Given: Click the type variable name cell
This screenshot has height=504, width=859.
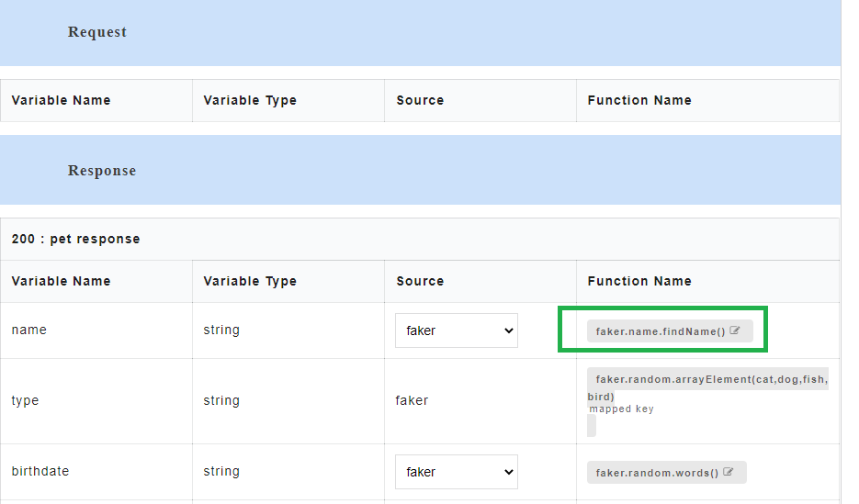Looking at the screenshot, I should [x=25, y=400].
